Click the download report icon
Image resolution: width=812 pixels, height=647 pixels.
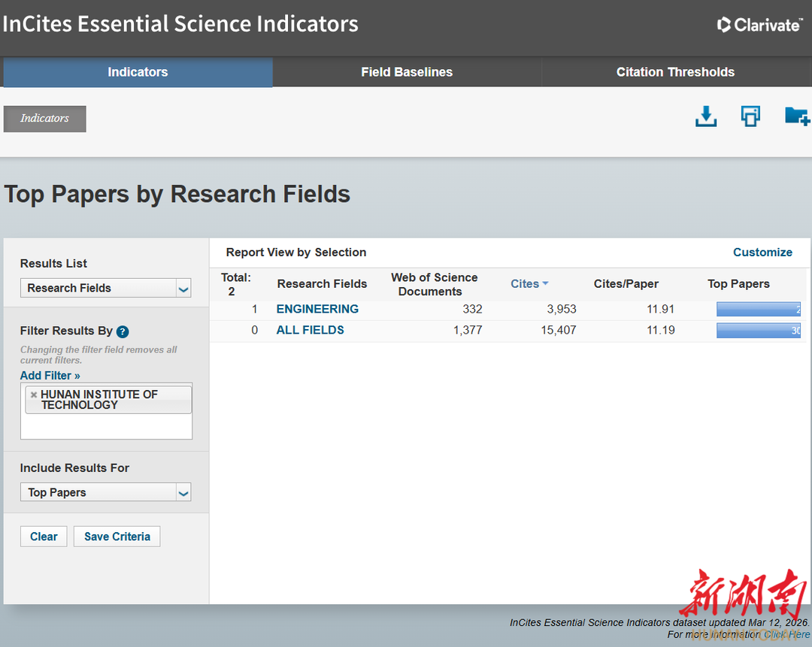(705, 116)
